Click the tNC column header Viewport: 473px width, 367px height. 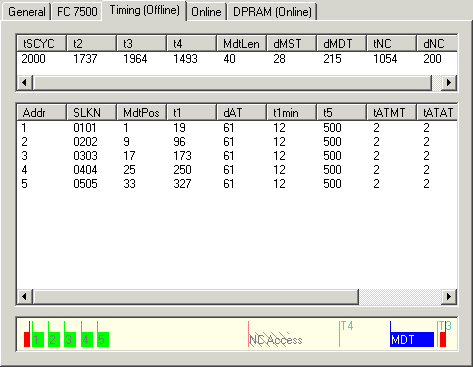coord(392,44)
